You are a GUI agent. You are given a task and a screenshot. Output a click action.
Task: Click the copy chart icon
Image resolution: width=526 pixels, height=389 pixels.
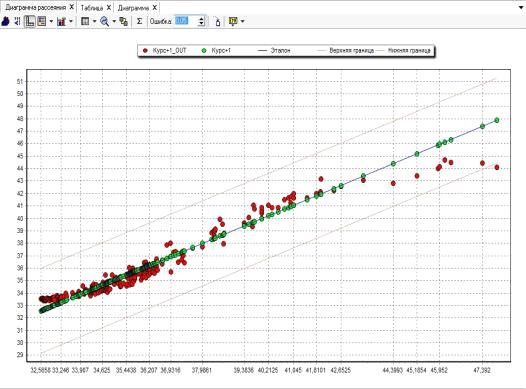pos(123,21)
